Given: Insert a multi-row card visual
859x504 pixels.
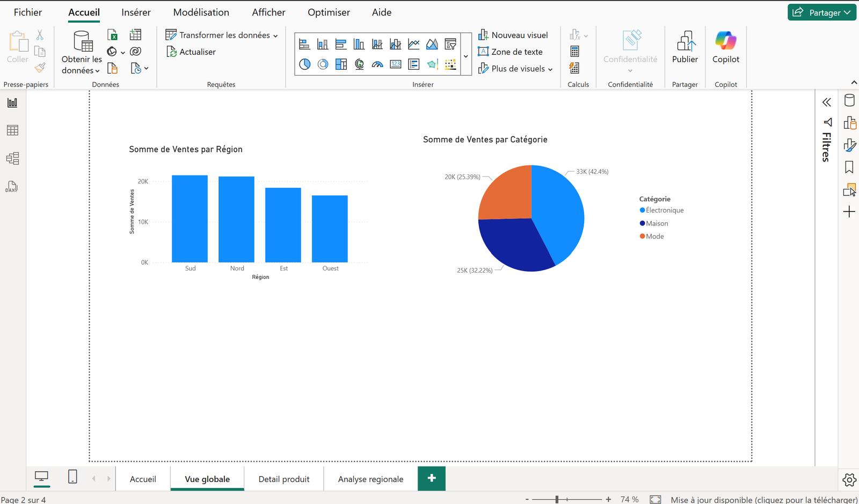Looking at the screenshot, I should coord(414,64).
